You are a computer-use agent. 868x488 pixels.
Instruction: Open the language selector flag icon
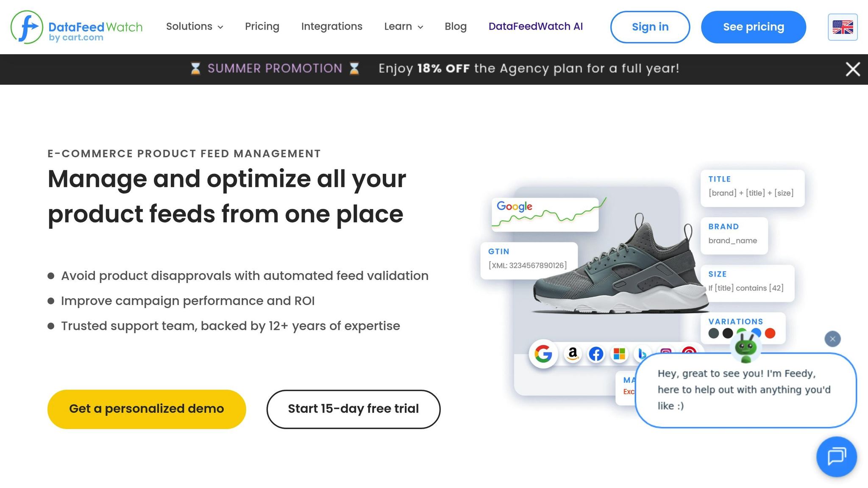(843, 27)
